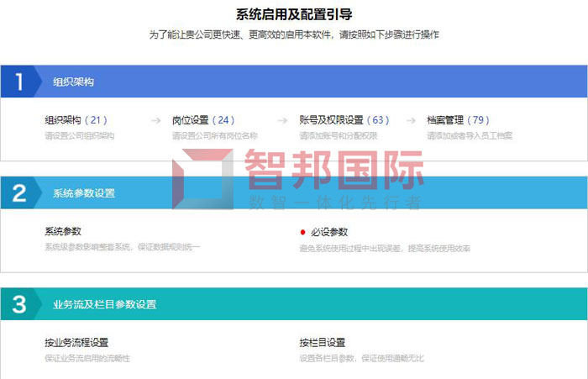Open the 岗位设置 (24) link
The height and width of the screenshot is (379, 588).
tap(203, 120)
